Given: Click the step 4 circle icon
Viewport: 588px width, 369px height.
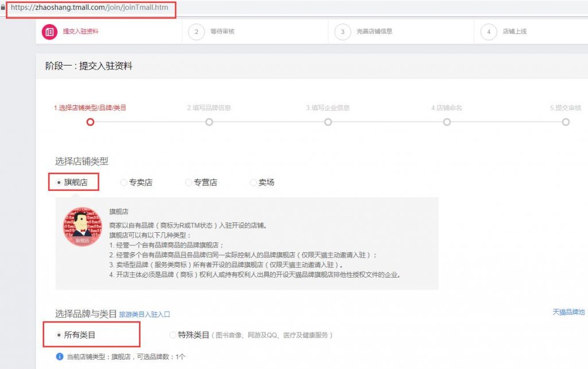Looking at the screenshot, I should tap(489, 32).
